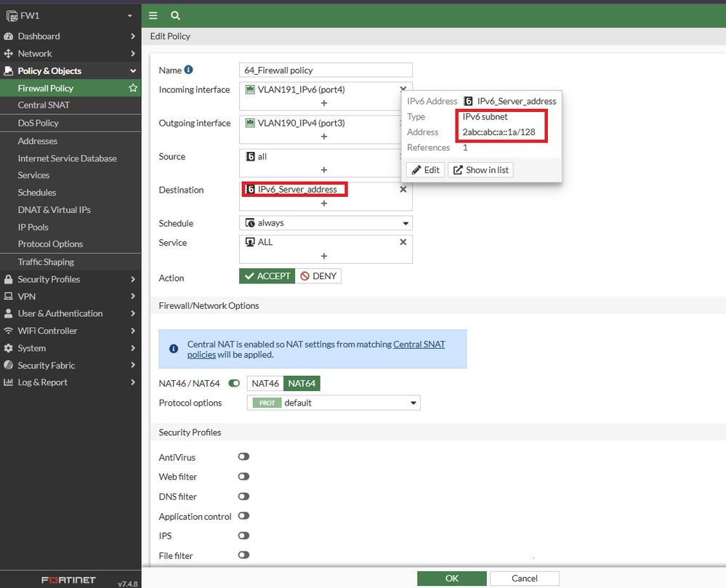Click the favorite star next to Firewall Policy
The image size is (726, 588).
pyautogui.click(x=133, y=88)
